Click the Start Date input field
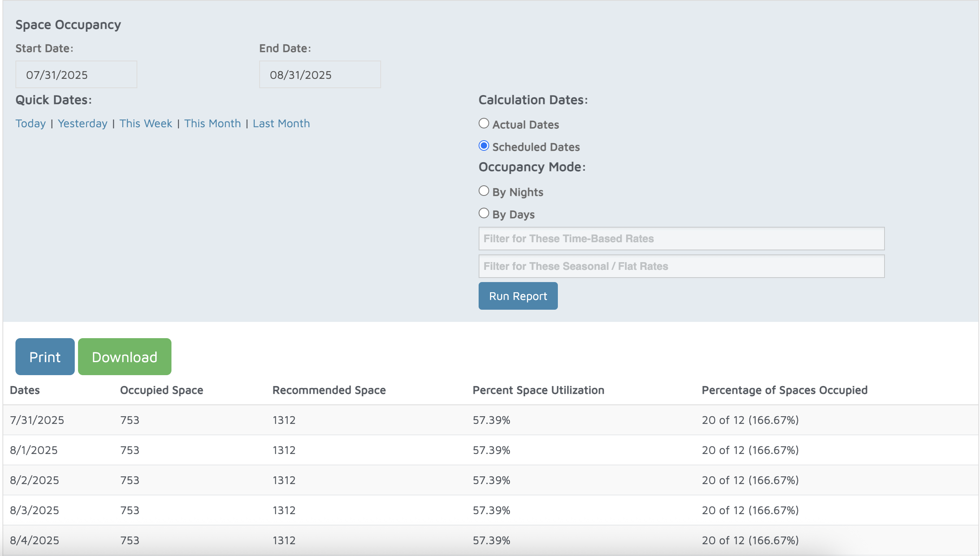 (x=76, y=75)
